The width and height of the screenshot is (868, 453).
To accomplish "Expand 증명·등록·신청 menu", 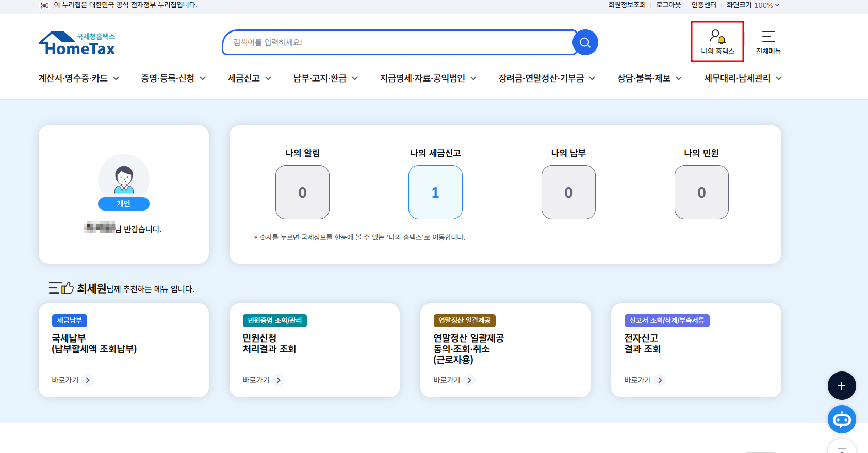I will pos(174,78).
